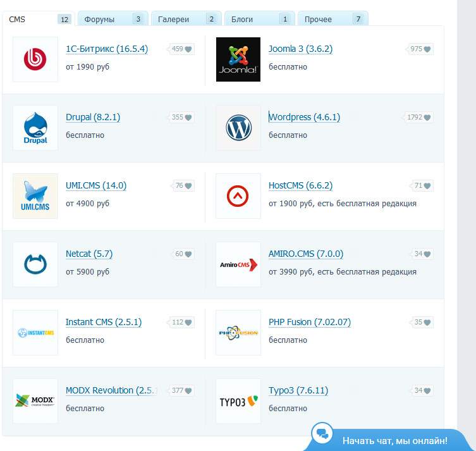Click the Joomla logo thumbnail
Viewport: 476px width, 451px height.
point(238,59)
